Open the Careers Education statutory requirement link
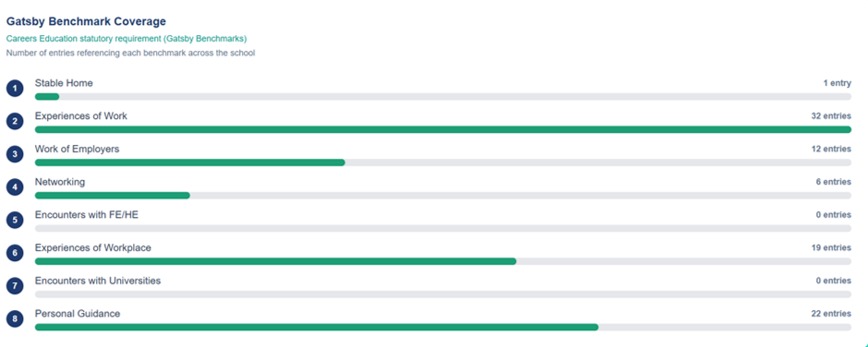This screenshot has height=347, width=868. coord(127,39)
